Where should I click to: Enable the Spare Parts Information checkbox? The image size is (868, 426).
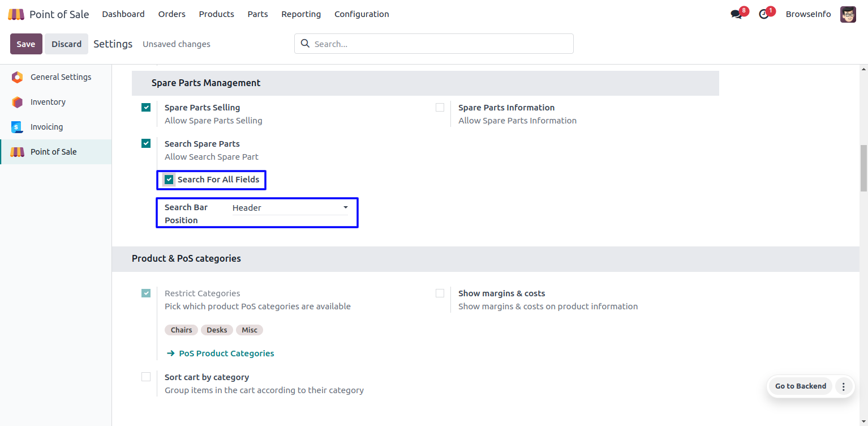pos(440,108)
